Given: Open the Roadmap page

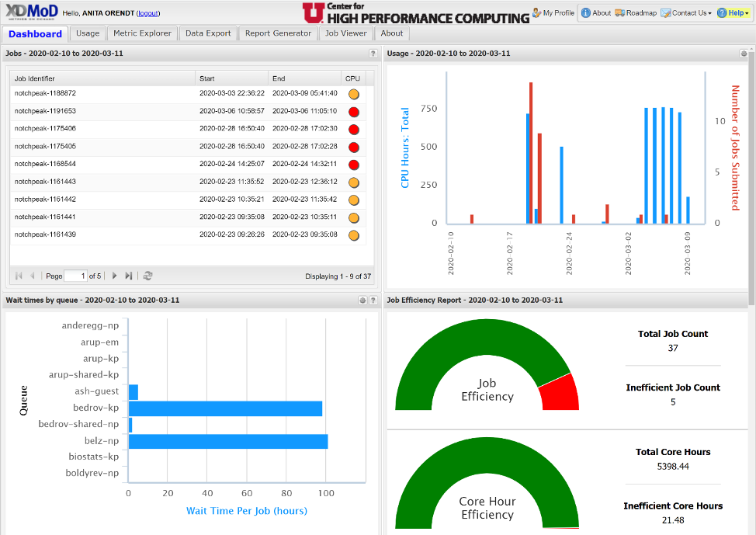Looking at the screenshot, I should point(635,13).
